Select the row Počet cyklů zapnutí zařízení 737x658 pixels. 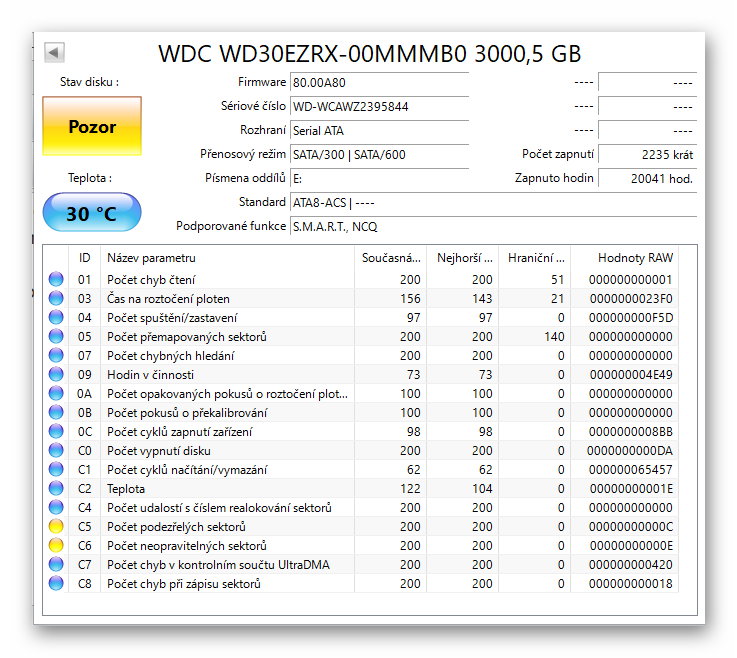tap(362, 431)
